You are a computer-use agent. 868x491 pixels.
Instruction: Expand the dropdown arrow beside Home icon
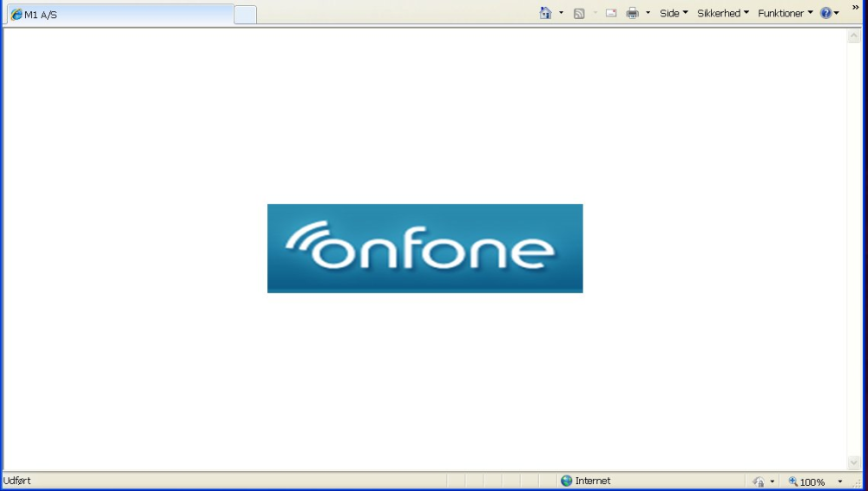tap(561, 13)
